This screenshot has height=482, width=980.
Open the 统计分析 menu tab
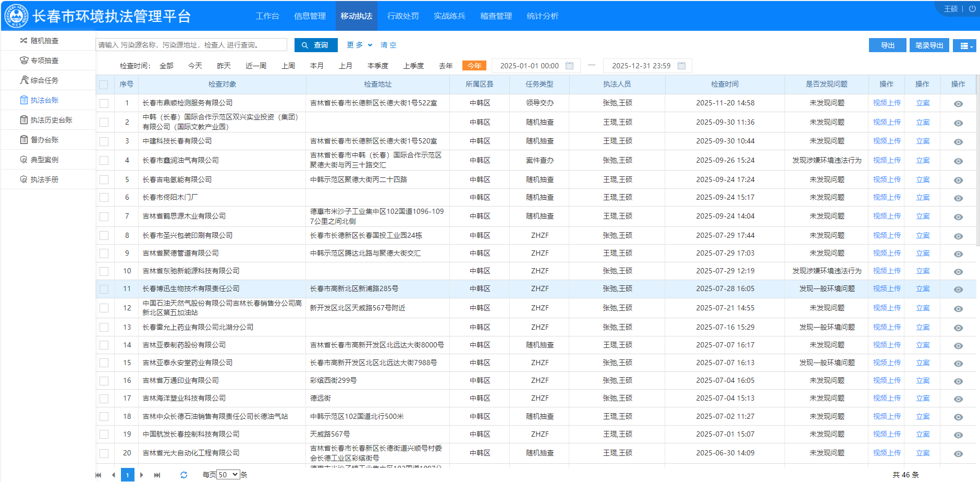click(x=542, y=16)
